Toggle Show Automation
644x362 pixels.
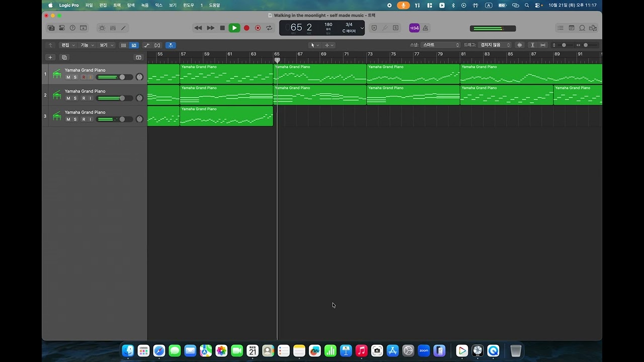146,45
